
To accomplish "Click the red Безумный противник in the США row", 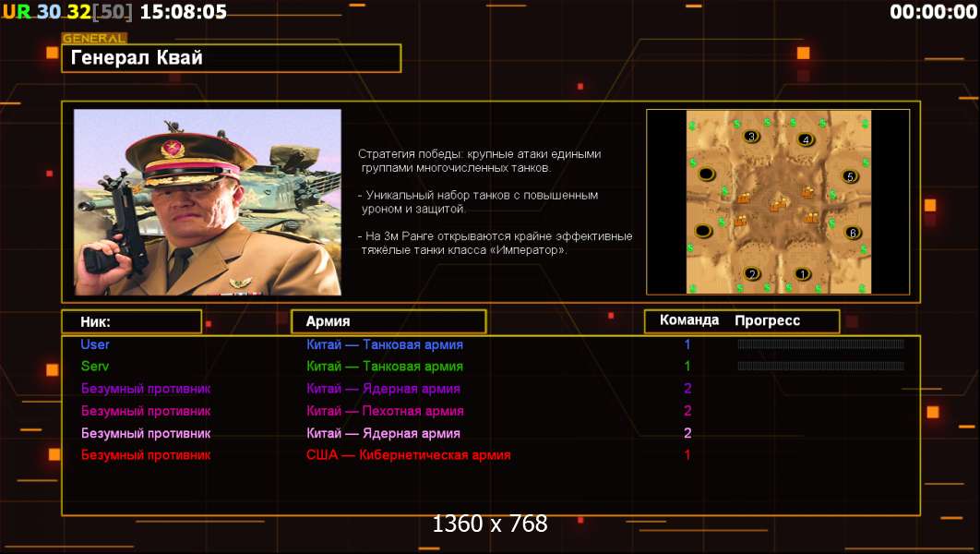I will click(146, 454).
